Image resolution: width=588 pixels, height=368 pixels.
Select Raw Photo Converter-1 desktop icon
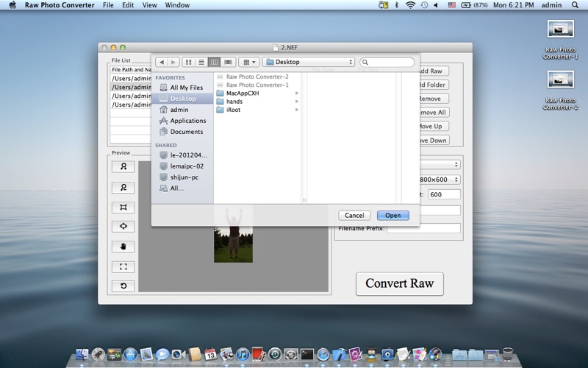pyautogui.click(x=560, y=40)
